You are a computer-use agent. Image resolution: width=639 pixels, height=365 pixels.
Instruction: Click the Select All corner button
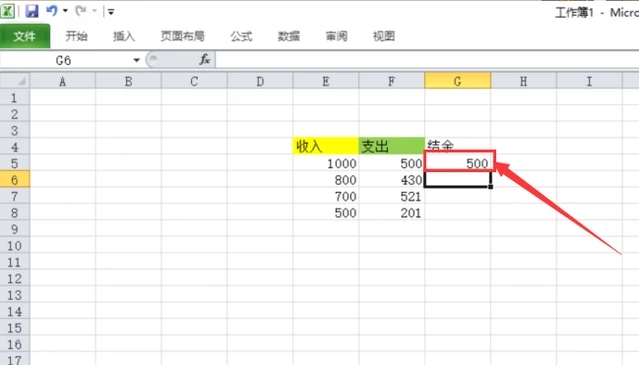click(15, 81)
